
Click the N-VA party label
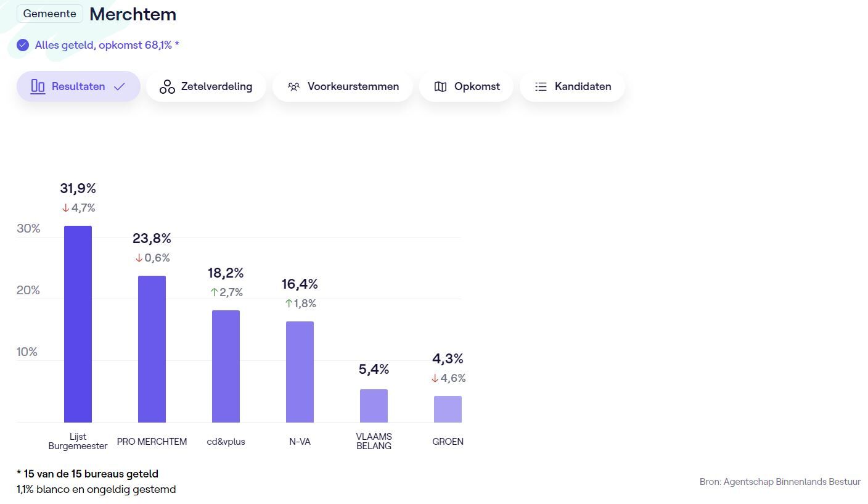pyautogui.click(x=300, y=442)
